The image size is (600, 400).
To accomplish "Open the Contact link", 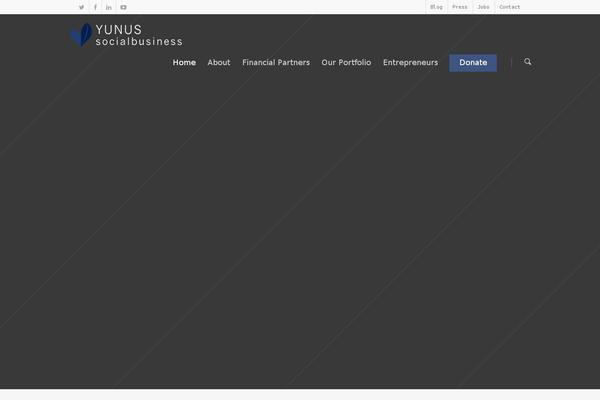I will pyautogui.click(x=509, y=7).
